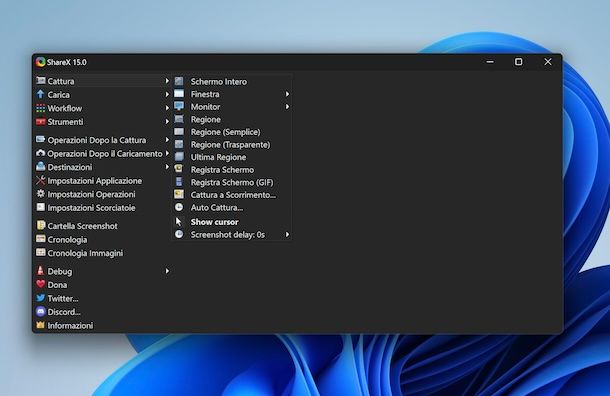
Task: Click the ShareX logo icon in title bar
Action: 40,62
